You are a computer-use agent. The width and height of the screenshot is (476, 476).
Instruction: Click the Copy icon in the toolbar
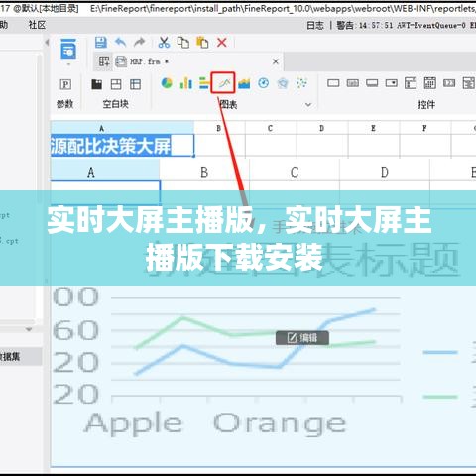pos(182,43)
